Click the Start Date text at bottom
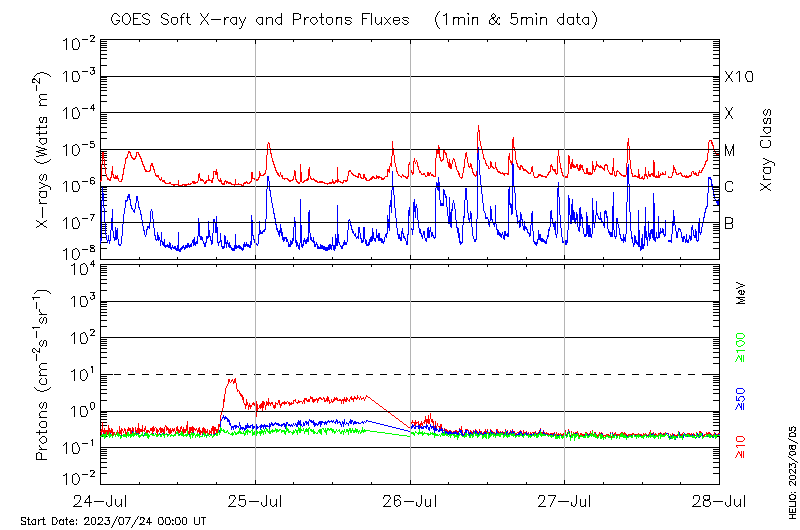 coord(113,521)
